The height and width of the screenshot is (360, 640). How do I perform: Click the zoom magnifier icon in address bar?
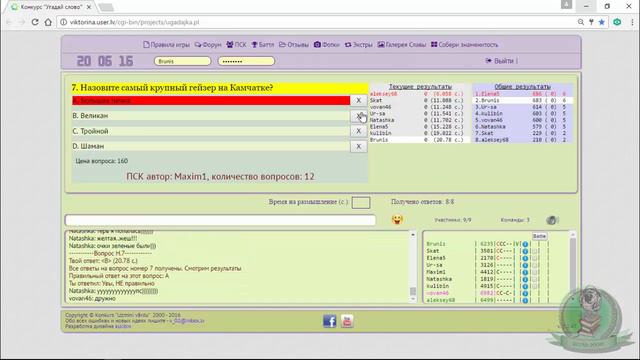580,22
